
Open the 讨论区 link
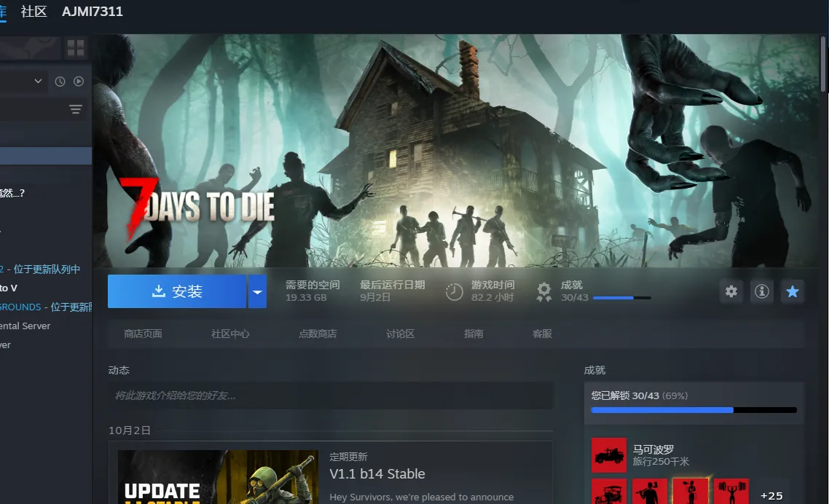click(x=400, y=334)
